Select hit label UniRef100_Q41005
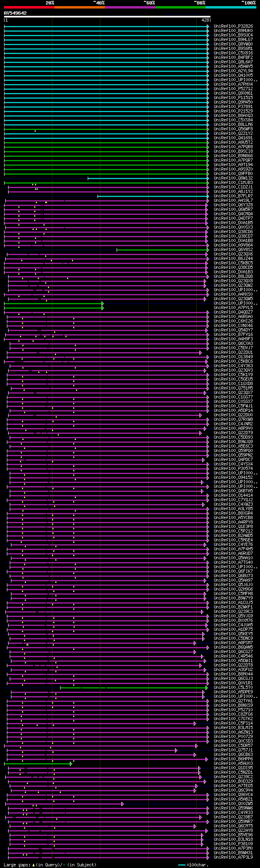The image size is (260, 868). coord(233,76)
